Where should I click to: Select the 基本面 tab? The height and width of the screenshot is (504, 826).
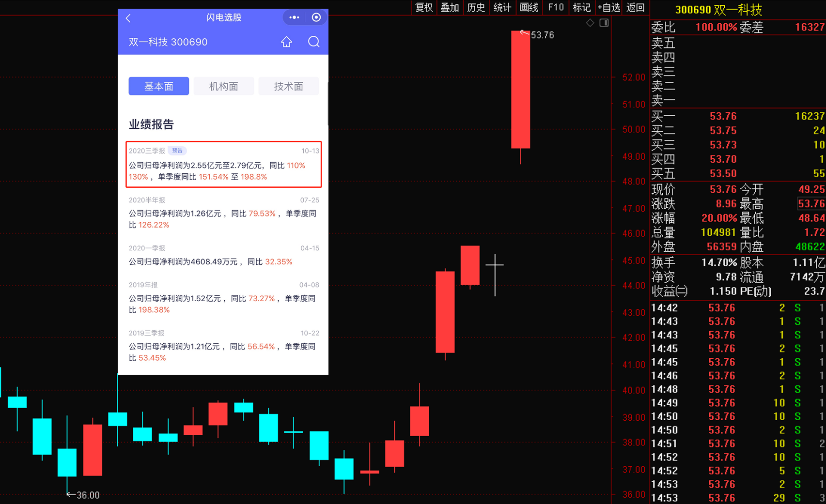pyautogui.click(x=159, y=86)
